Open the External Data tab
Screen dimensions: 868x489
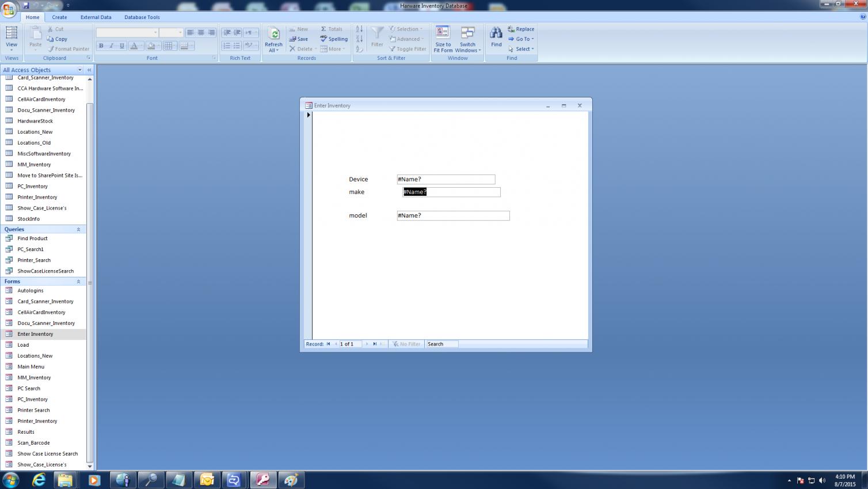tap(96, 17)
